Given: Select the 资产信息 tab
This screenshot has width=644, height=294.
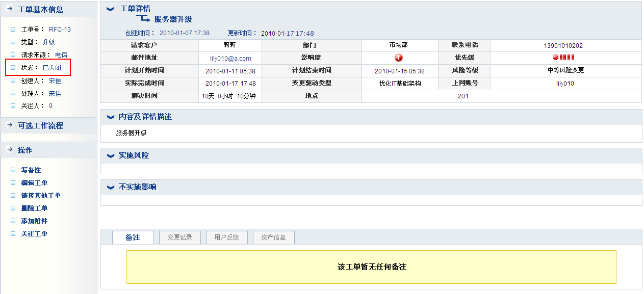Looking at the screenshot, I should click(x=273, y=237).
